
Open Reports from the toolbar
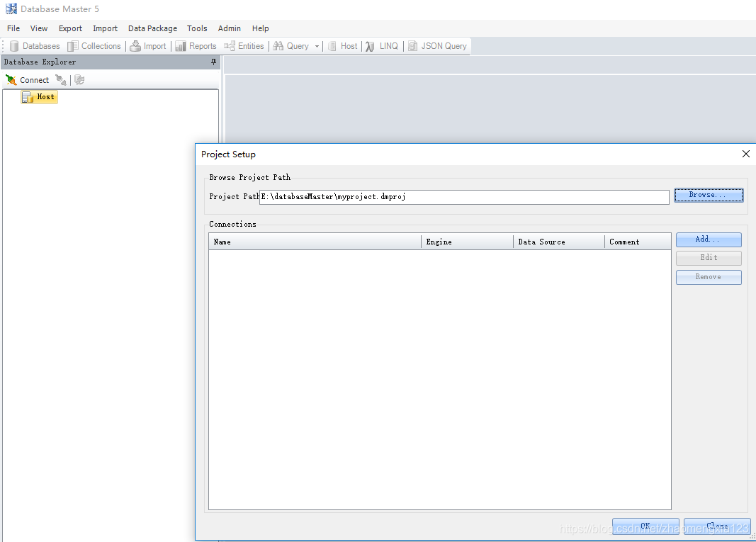(196, 46)
